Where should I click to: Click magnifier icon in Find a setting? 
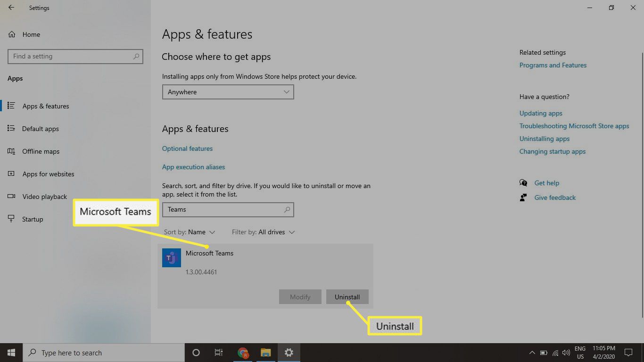tap(136, 57)
